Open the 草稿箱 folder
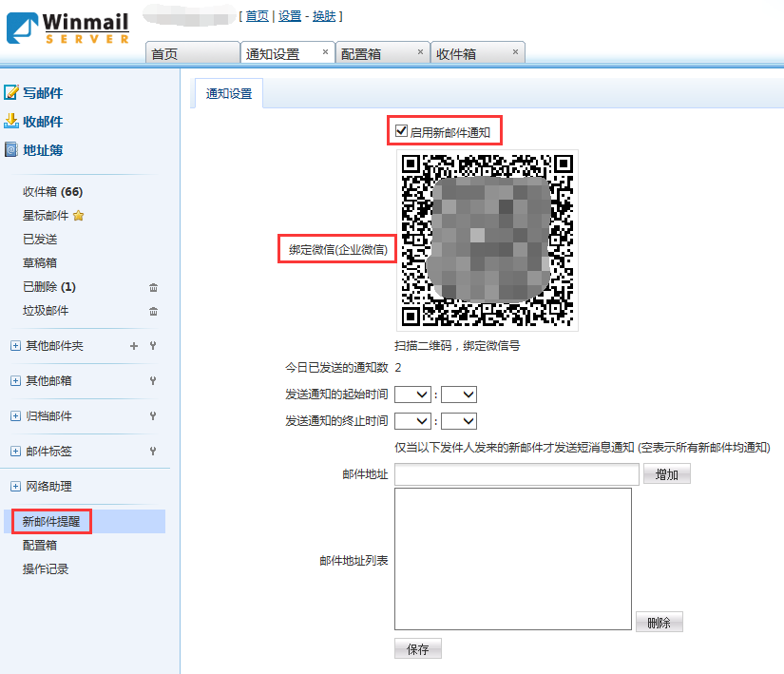784x674 pixels. click(x=40, y=263)
